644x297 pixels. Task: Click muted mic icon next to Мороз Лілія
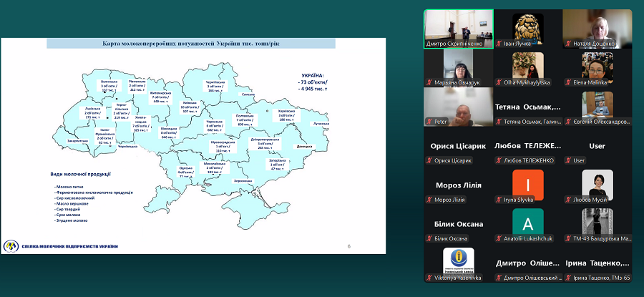point(429,200)
